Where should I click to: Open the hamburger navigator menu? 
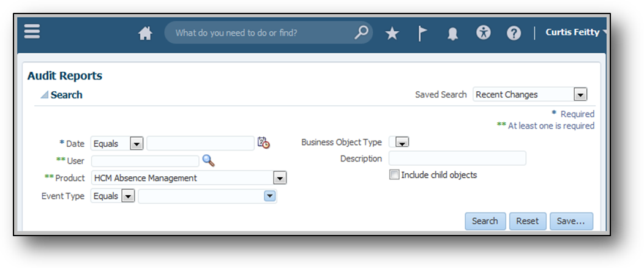point(32,32)
